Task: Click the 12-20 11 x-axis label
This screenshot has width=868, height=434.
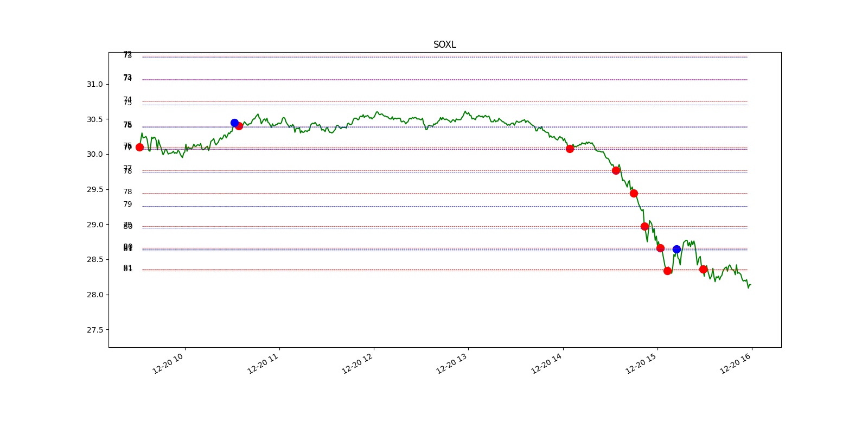Action: click(x=263, y=363)
